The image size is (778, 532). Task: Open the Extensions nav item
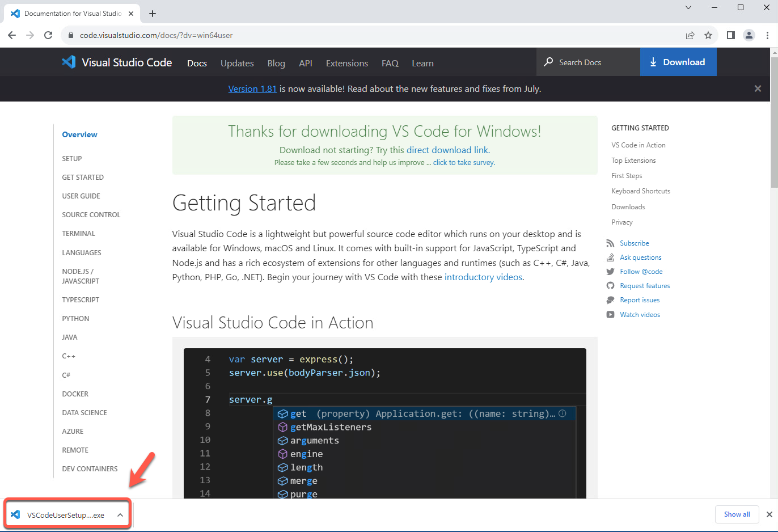[346, 64]
